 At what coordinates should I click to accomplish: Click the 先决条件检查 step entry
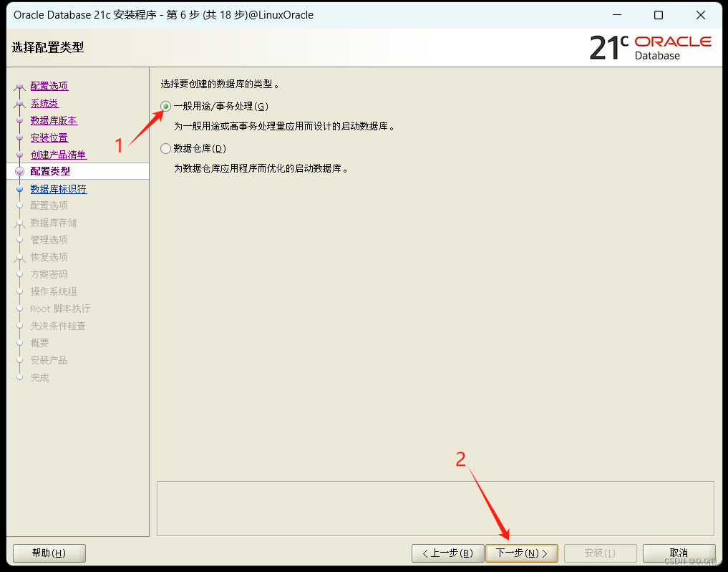tap(59, 325)
